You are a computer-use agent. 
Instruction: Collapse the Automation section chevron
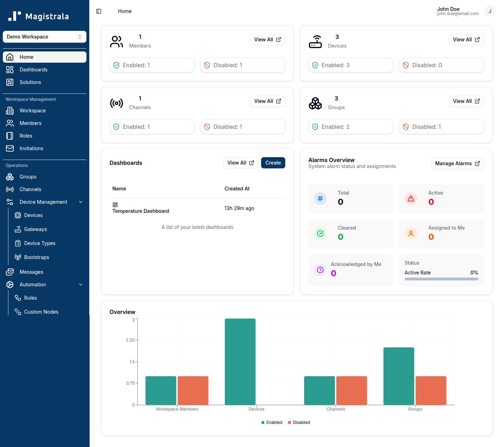pos(81,285)
